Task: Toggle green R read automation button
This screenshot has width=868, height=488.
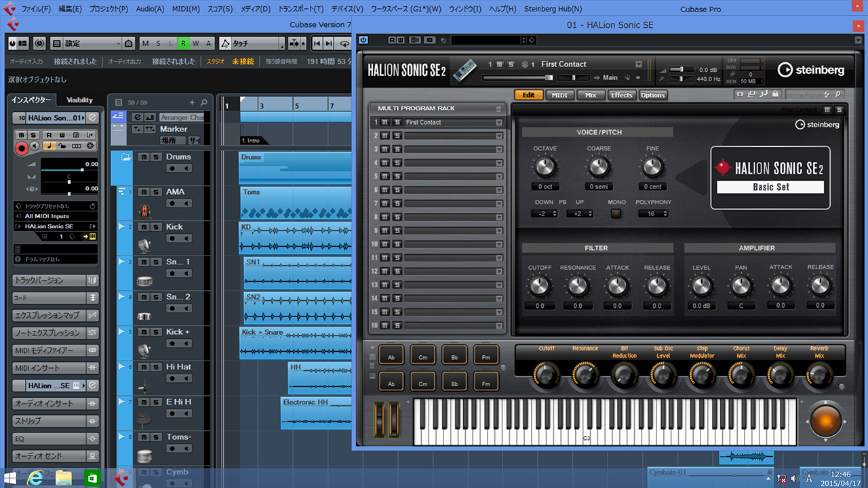Action: tap(183, 43)
